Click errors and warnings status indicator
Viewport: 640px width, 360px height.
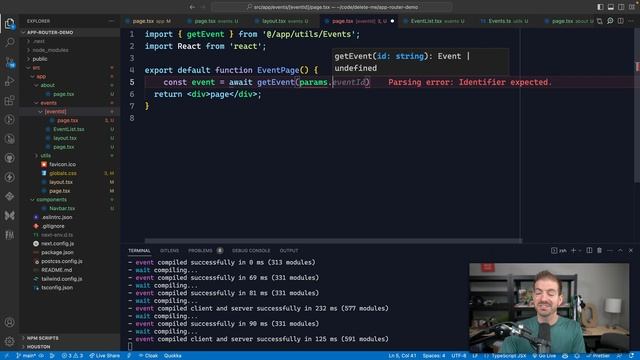(x=72, y=356)
